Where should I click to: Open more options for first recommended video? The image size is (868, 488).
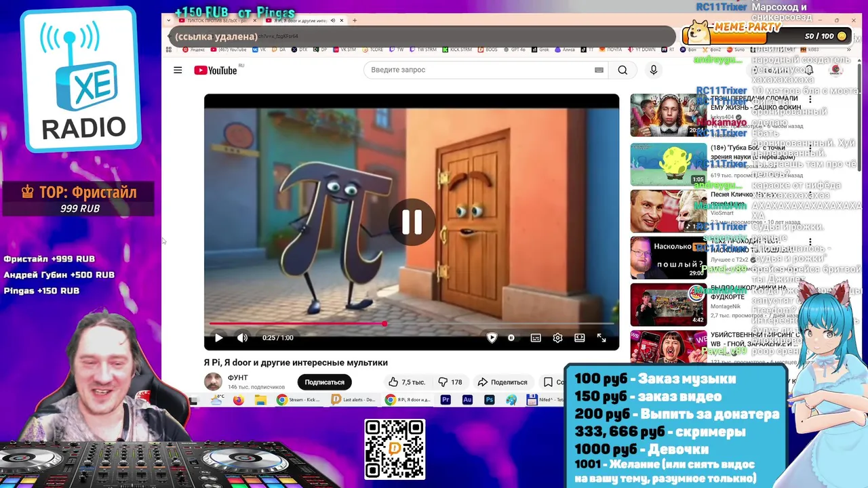(x=810, y=100)
